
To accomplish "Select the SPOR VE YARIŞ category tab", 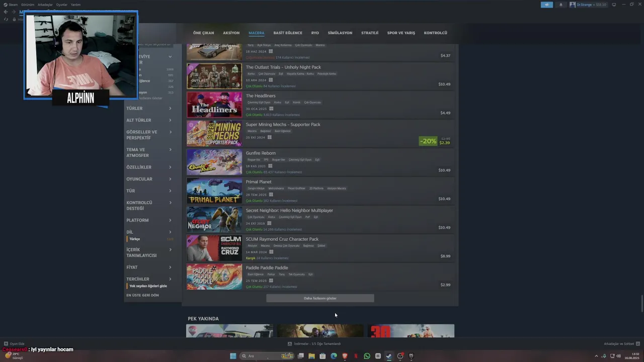I will (401, 33).
